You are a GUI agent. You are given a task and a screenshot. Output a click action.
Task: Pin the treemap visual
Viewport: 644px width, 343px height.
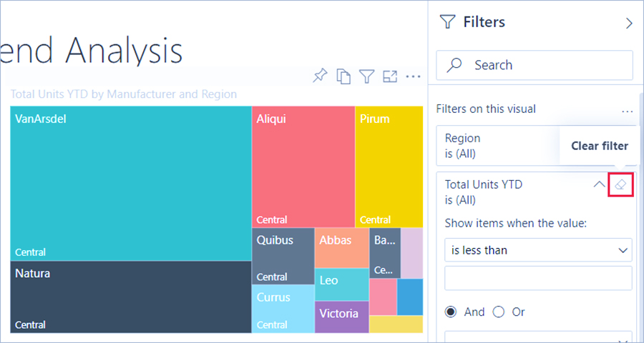click(x=321, y=76)
